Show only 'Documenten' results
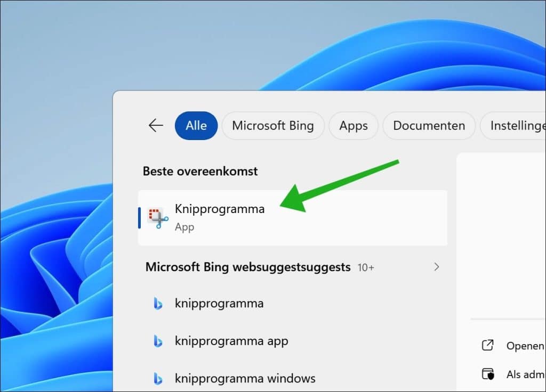Image resolution: width=546 pixels, height=392 pixels. click(429, 126)
